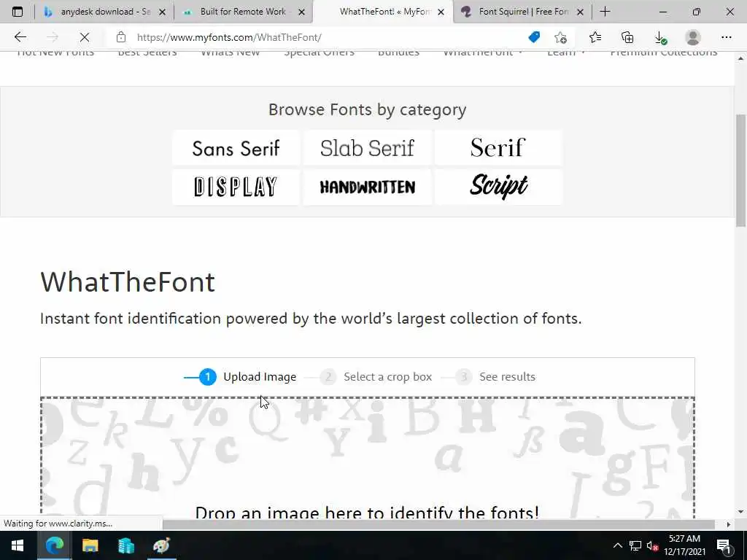Browse the Script font category
Viewport: 747px width, 560px height.
pyautogui.click(x=498, y=187)
